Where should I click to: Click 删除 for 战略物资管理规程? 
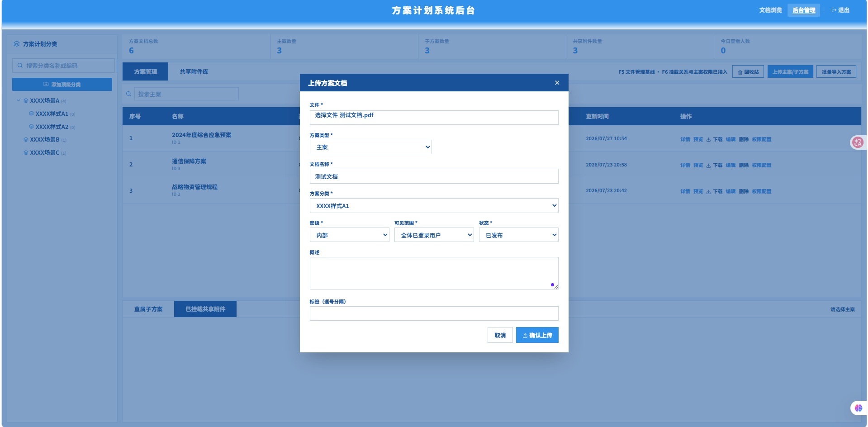click(x=744, y=191)
